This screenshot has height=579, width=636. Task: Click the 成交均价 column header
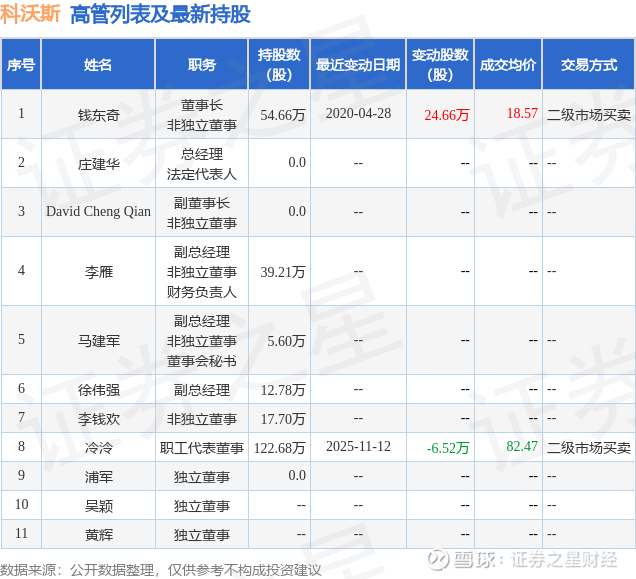coord(508,65)
